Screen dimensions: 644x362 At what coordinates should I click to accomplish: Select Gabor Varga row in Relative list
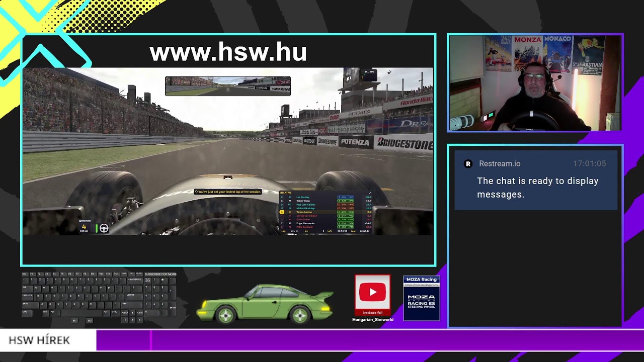pos(326,201)
